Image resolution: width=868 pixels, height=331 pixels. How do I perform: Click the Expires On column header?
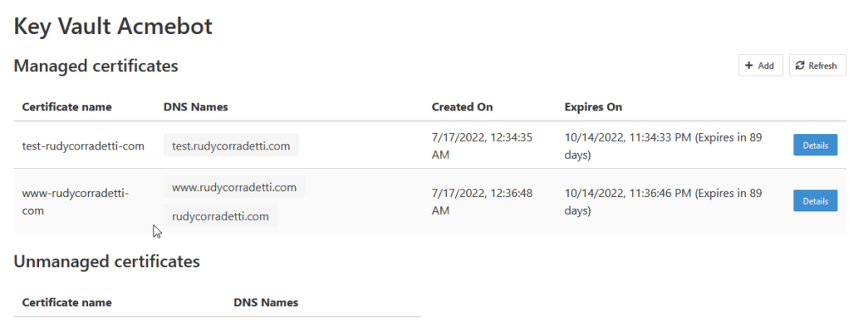click(x=593, y=107)
